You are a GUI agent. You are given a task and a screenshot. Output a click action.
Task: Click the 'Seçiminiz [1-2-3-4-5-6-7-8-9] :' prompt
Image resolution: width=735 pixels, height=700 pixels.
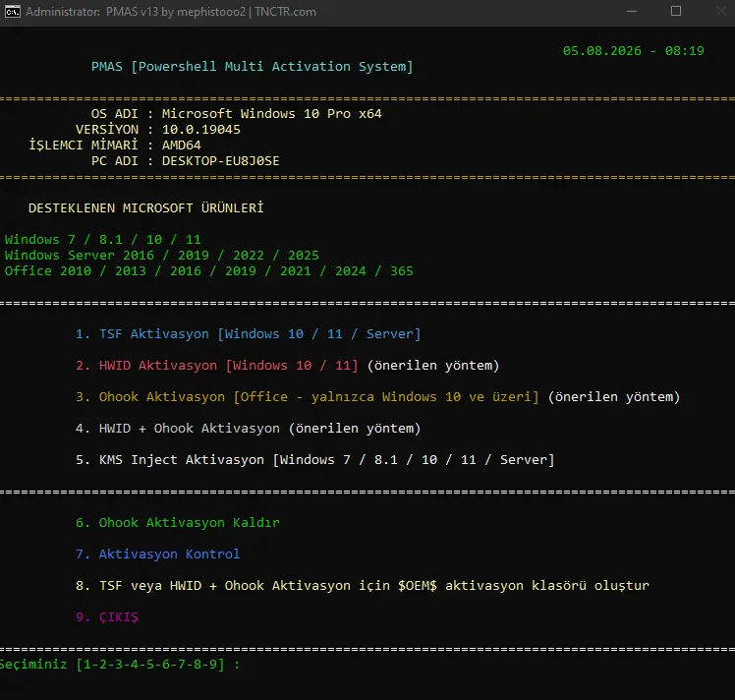point(120,665)
